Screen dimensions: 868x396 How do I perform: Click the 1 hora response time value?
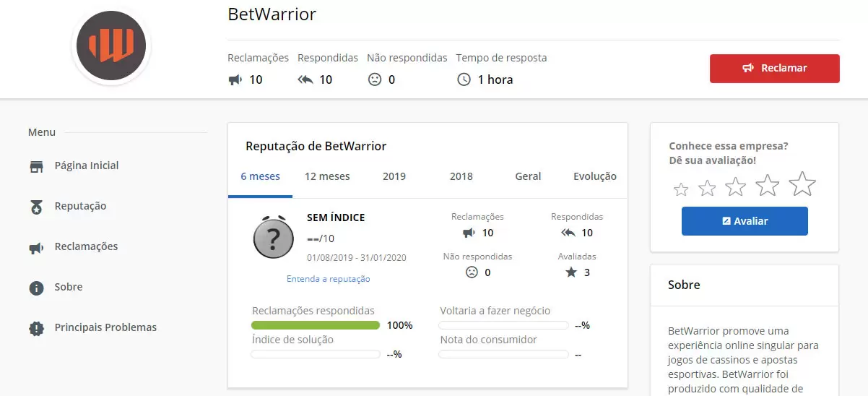click(495, 79)
